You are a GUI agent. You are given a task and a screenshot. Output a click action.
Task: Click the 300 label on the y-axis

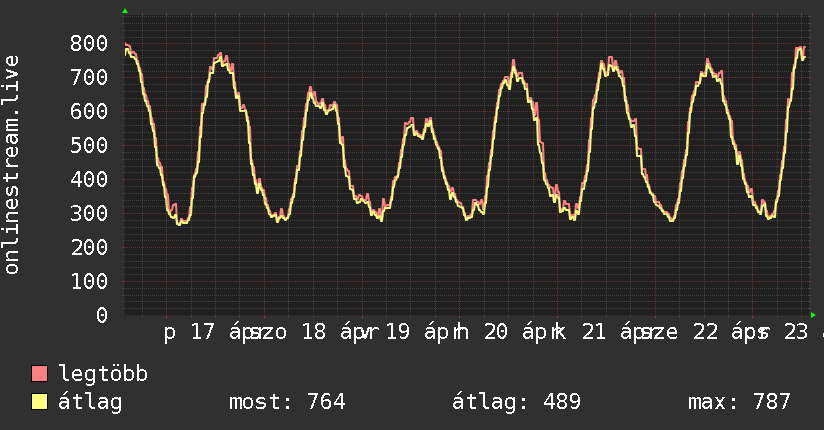[90, 213]
